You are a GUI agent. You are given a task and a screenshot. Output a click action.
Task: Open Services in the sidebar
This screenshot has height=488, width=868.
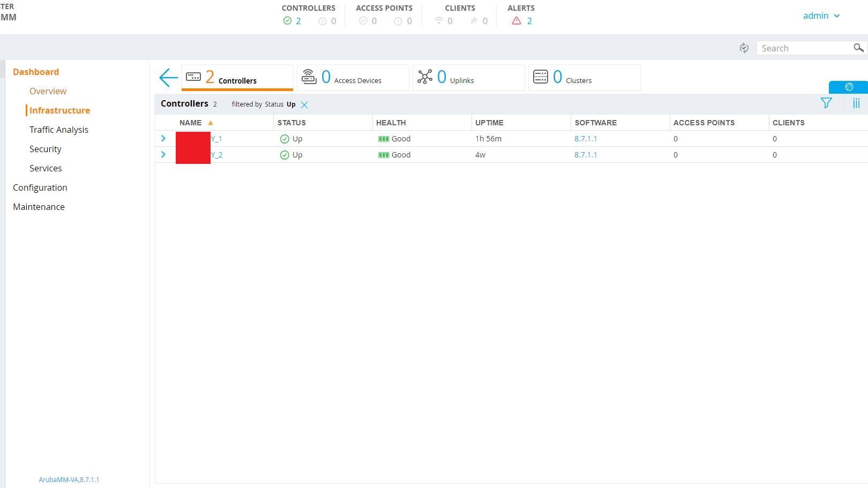(x=46, y=168)
